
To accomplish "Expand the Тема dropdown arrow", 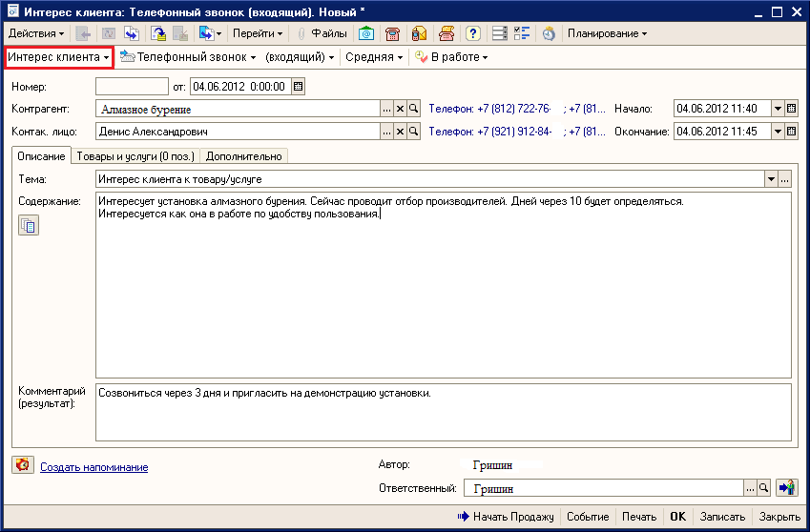I will coord(771,179).
